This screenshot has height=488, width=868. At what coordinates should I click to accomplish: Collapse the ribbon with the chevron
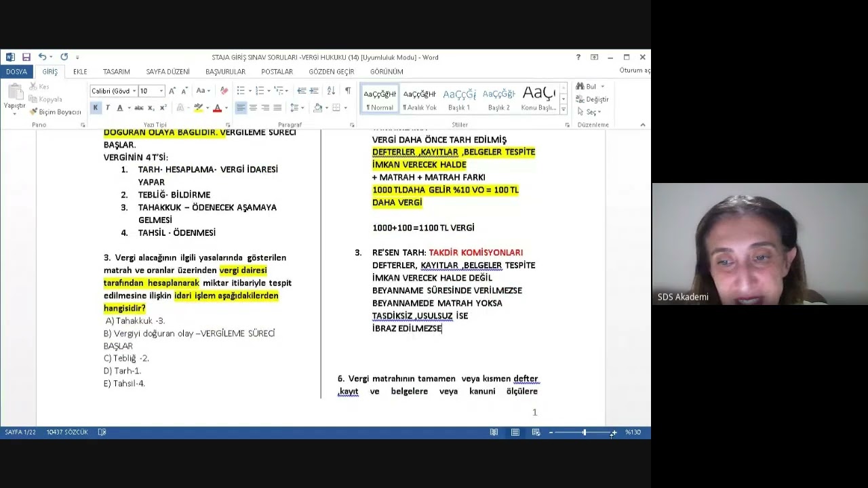[x=643, y=125]
